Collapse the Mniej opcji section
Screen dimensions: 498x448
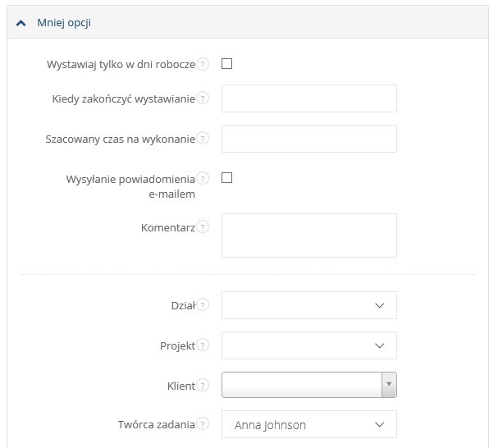pyautogui.click(x=64, y=23)
